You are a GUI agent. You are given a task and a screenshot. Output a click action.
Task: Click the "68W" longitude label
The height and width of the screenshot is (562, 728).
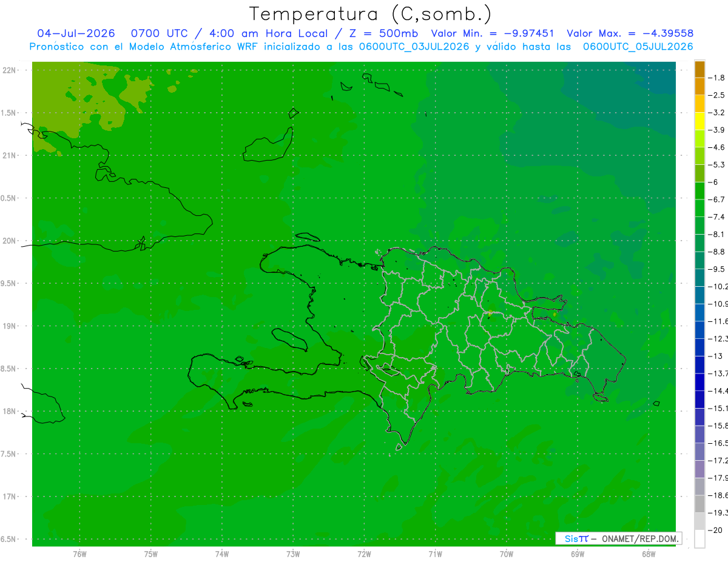[649, 554]
